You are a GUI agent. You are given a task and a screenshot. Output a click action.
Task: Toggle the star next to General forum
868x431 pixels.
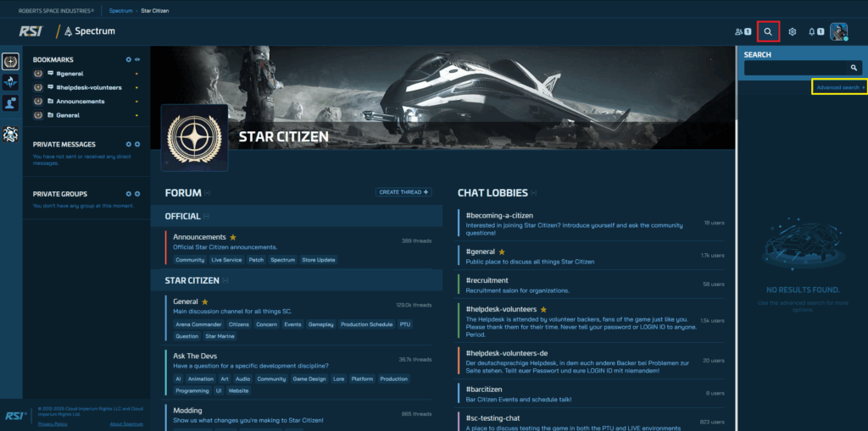pos(205,301)
